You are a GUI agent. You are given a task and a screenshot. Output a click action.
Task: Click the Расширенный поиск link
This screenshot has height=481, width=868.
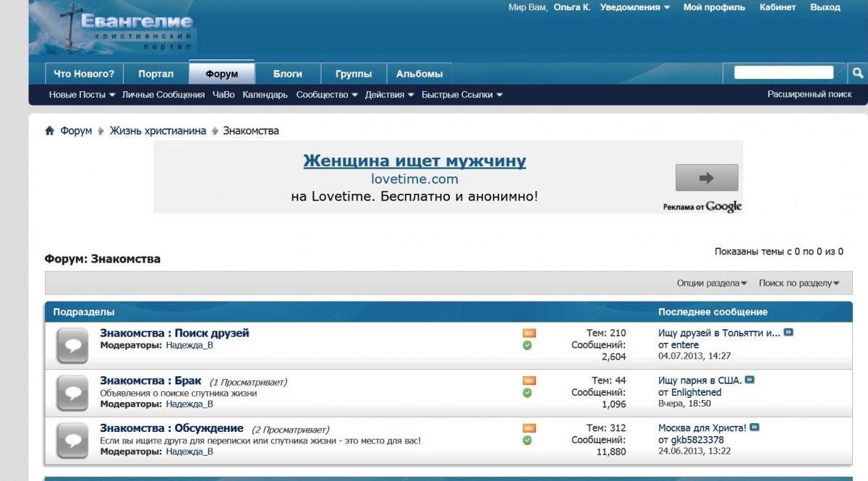click(x=809, y=94)
